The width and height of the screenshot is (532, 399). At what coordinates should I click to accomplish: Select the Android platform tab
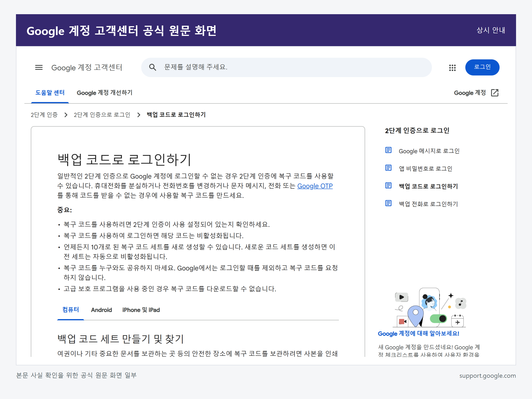(102, 310)
